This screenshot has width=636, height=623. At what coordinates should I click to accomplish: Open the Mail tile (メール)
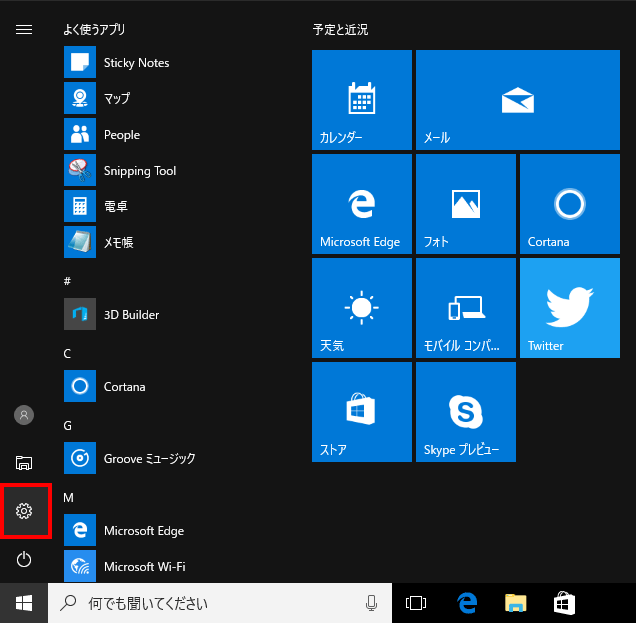pos(517,100)
